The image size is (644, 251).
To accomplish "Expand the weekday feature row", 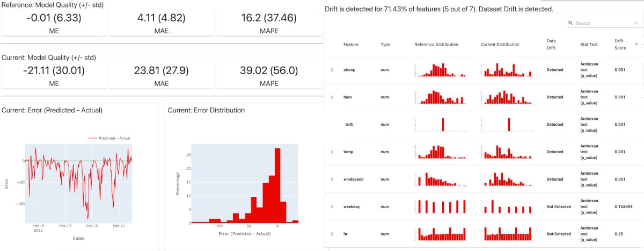I will coord(332,206).
